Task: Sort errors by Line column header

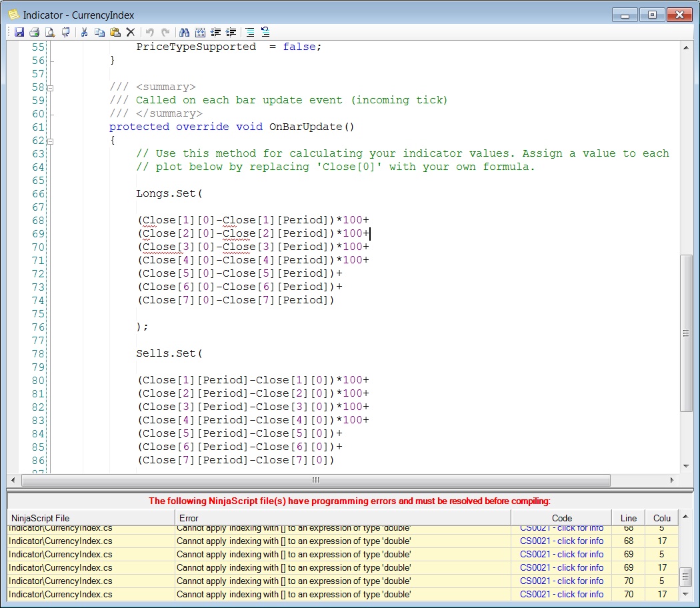Action: coord(628,518)
